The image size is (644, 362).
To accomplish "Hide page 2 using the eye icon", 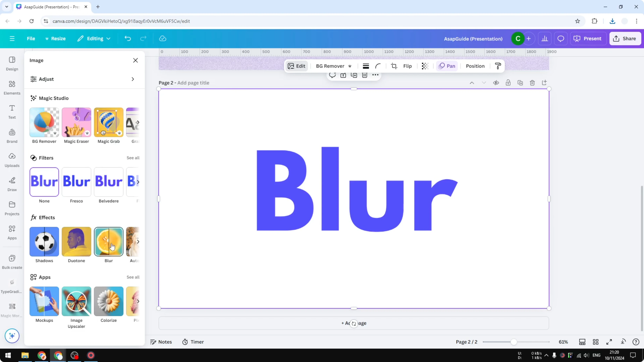I will (x=496, y=83).
